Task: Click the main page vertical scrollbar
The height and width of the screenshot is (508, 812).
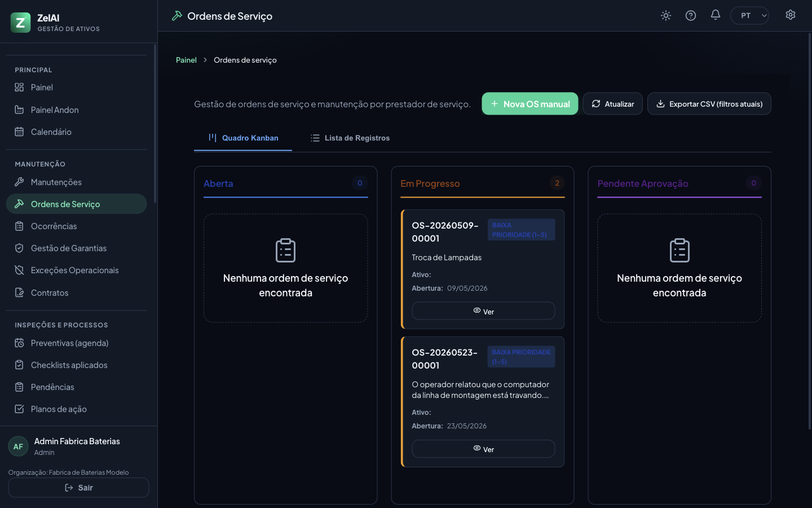Action: [810, 231]
